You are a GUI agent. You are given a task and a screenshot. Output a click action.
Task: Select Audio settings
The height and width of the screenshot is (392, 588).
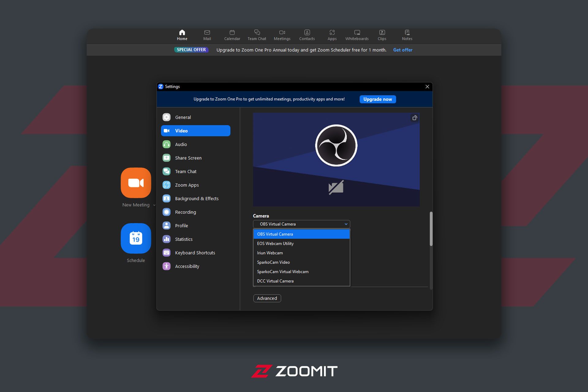(196, 144)
